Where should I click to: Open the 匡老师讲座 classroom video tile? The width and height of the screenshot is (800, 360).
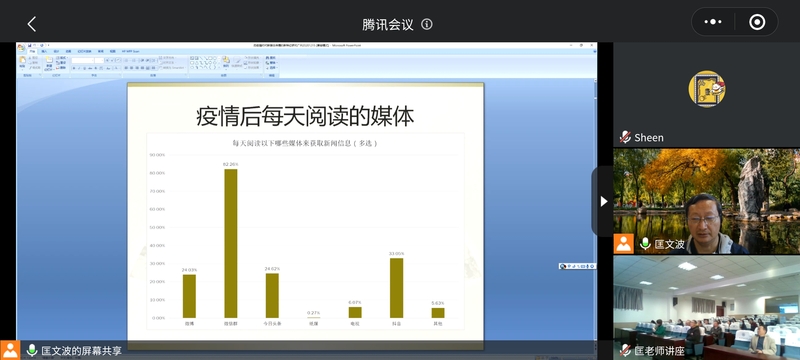pos(707,307)
